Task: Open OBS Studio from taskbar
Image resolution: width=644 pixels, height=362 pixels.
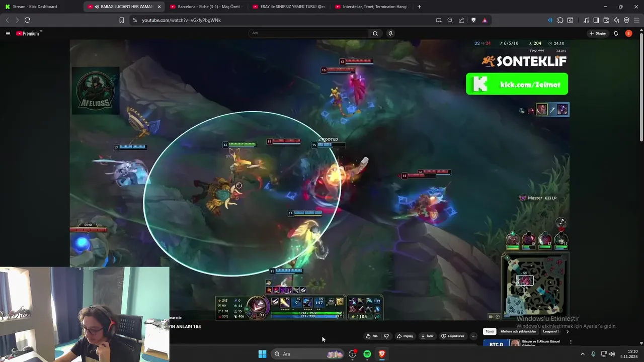Action: pos(352,354)
